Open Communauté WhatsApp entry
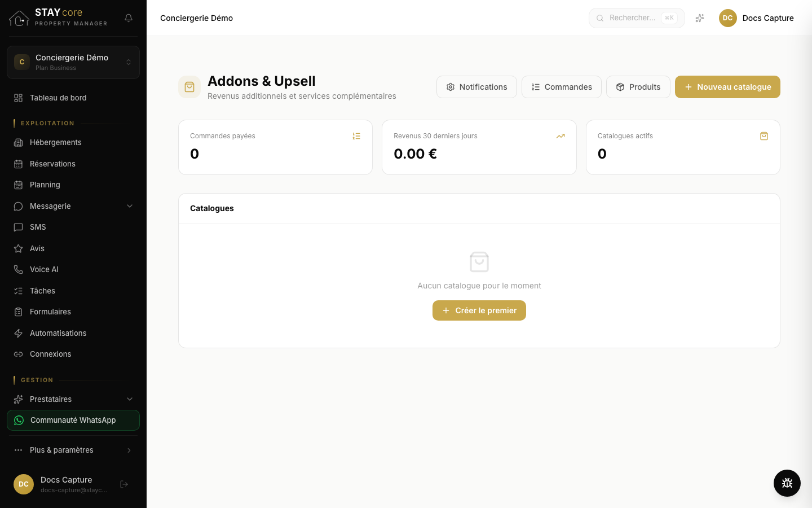 point(73,420)
